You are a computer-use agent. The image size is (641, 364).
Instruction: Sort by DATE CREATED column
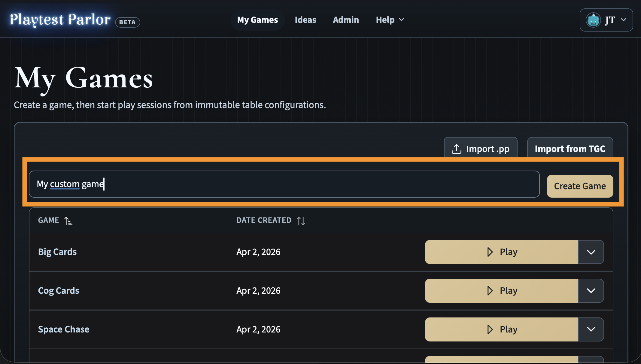point(271,220)
